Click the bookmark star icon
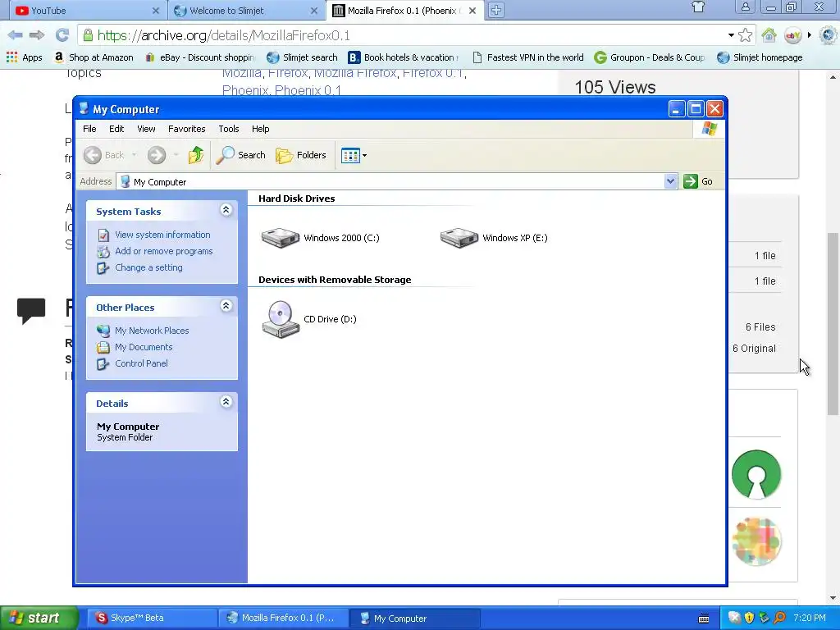Image resolution: width=840 pixels, height=630 pixels. pyautogui.click(x=745, y=35)
